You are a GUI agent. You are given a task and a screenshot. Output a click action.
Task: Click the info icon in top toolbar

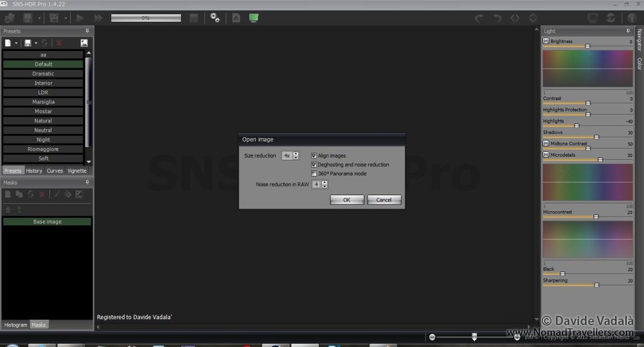coord(632,18)
